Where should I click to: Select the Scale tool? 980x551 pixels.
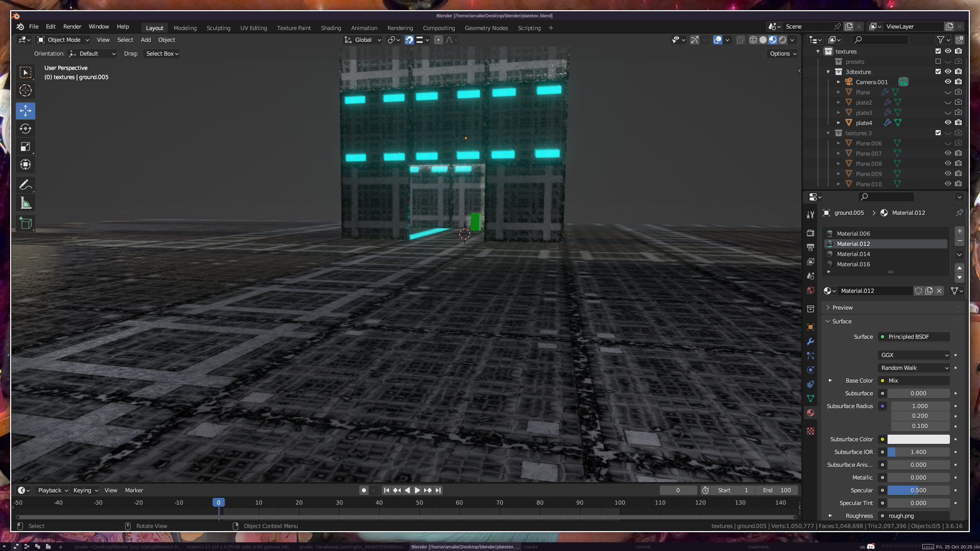pos(26,147)
